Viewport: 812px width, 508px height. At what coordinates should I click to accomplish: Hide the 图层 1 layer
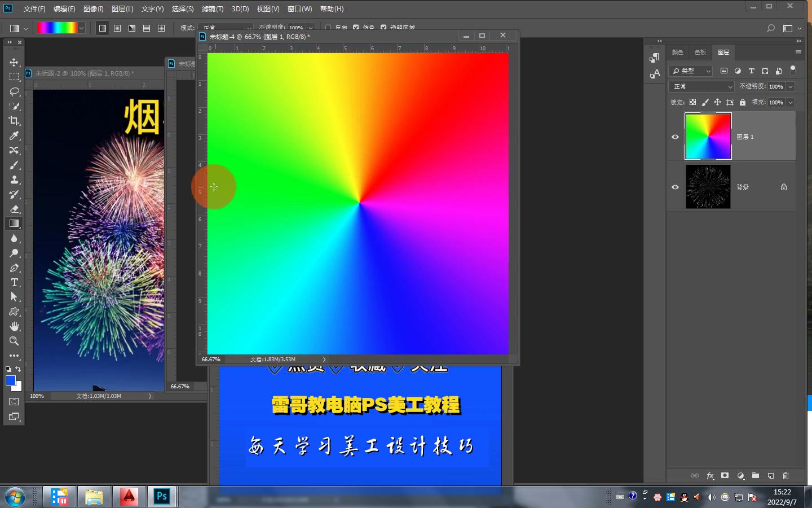click(675, 137)
